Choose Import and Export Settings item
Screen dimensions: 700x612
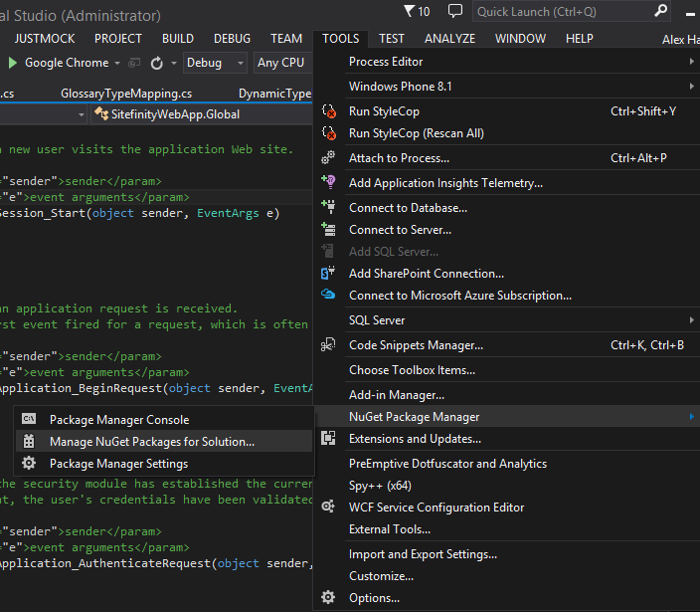(x=507, y=554)
